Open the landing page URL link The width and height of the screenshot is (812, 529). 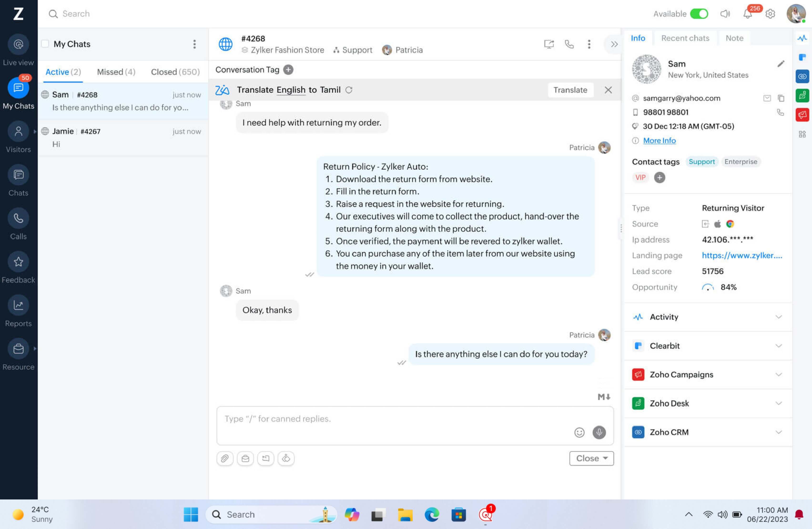[x=742, y=255]
